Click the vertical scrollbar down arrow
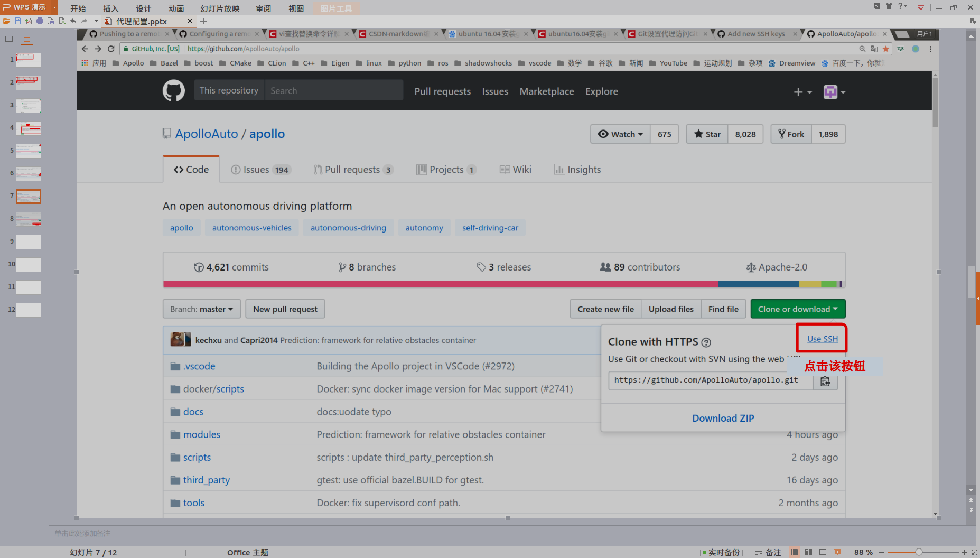Viewport: 980px width, 558px height. [x=971, y=490]
